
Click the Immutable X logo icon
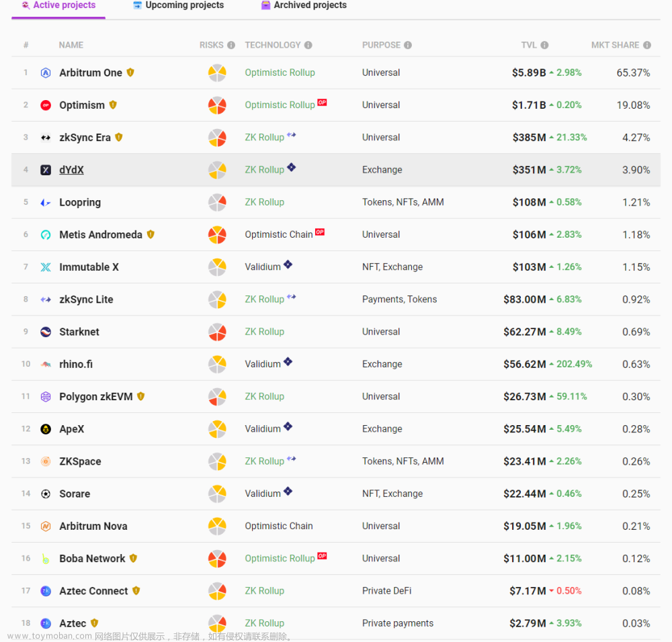pos(46,267)
